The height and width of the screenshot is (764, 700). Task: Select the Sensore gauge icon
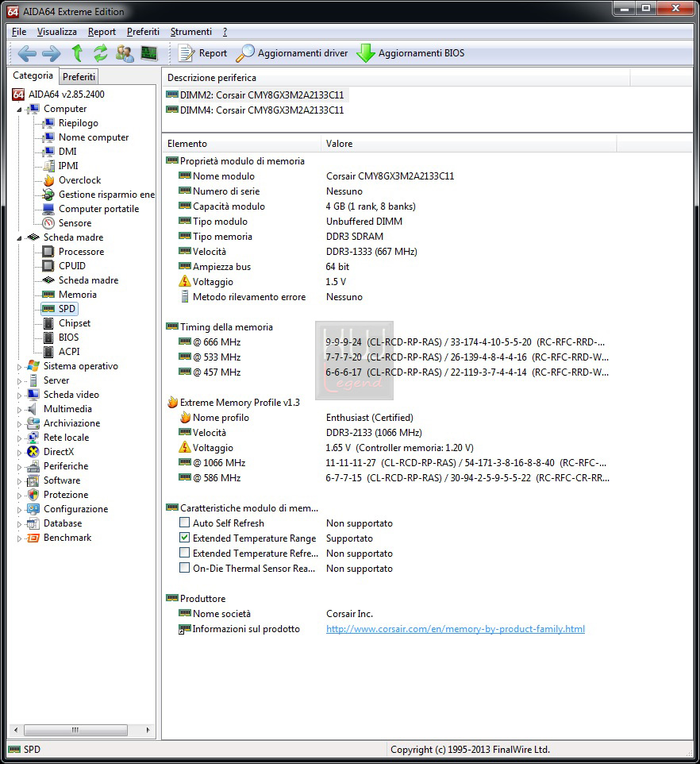tap(48, 223)
